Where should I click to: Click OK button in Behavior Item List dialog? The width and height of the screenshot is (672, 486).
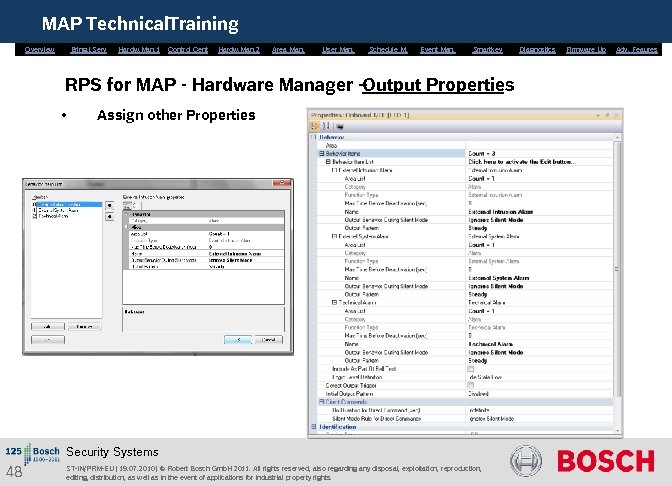point(238,340)
